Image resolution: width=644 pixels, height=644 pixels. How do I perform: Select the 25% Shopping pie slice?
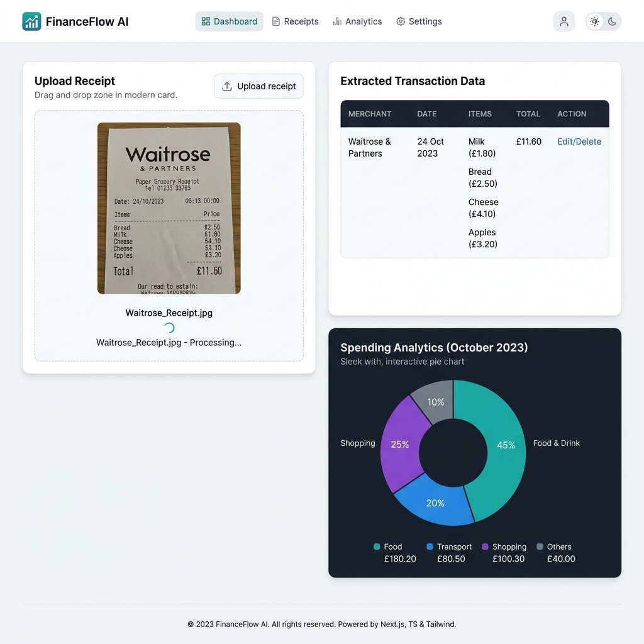(x=399, y=445)
